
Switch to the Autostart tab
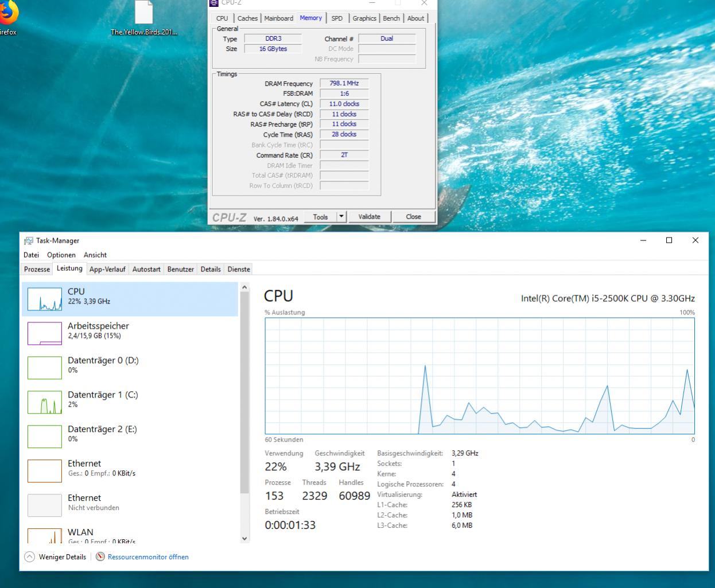[146, 269]
